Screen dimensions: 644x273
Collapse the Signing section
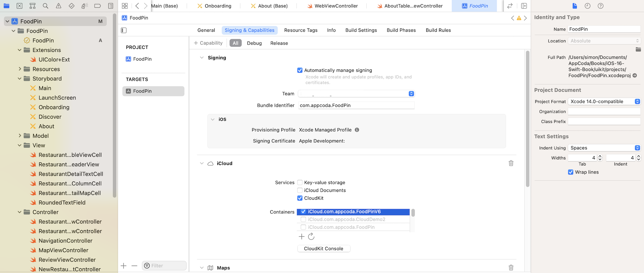point(202,58)
